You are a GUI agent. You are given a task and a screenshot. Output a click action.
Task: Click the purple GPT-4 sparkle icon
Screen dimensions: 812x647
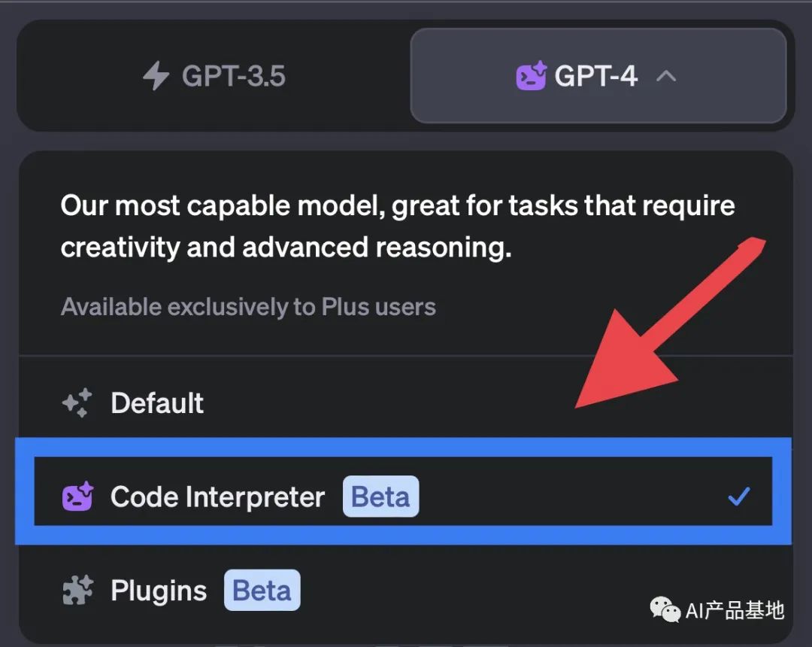(x=532, y=76)
